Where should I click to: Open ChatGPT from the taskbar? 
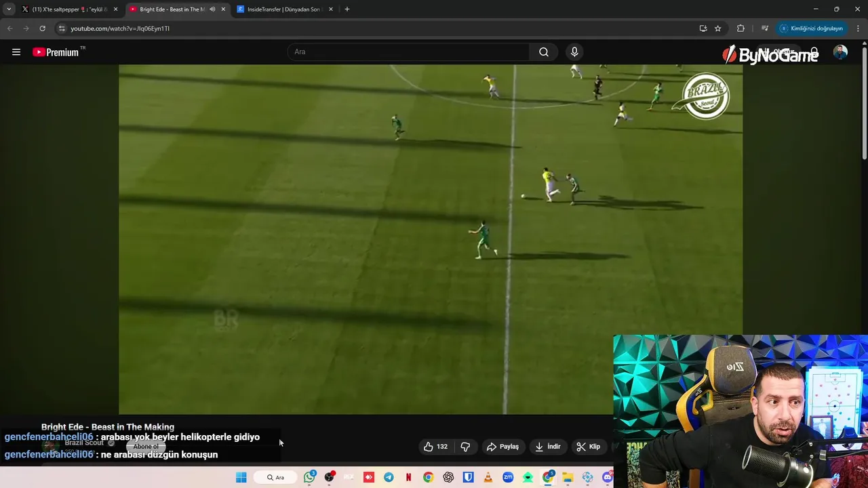tap(448, 477)
